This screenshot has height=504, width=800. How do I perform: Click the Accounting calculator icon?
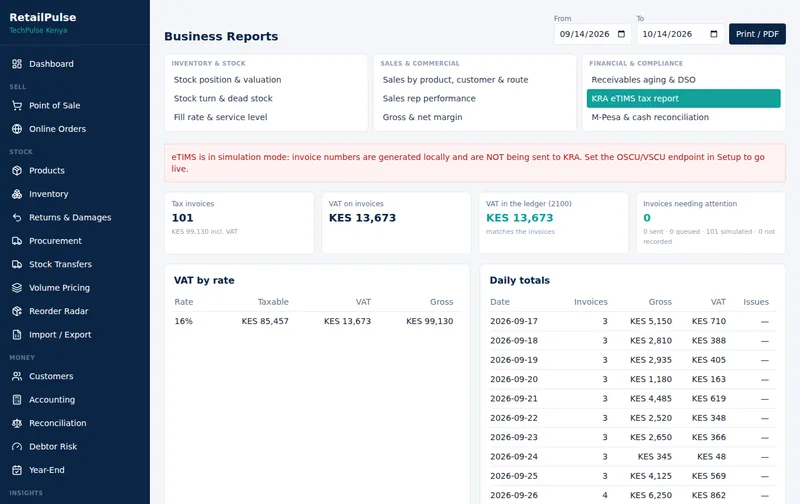(x=17, y=399)
